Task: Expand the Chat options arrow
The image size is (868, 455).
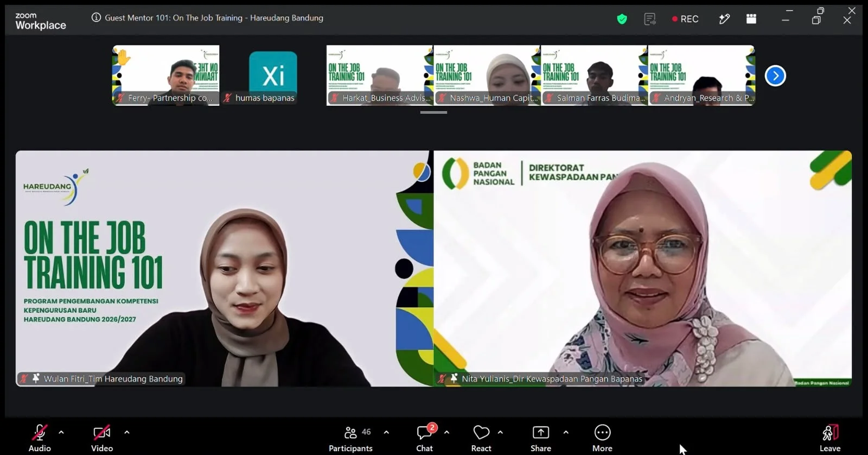Action: (446, 432)
